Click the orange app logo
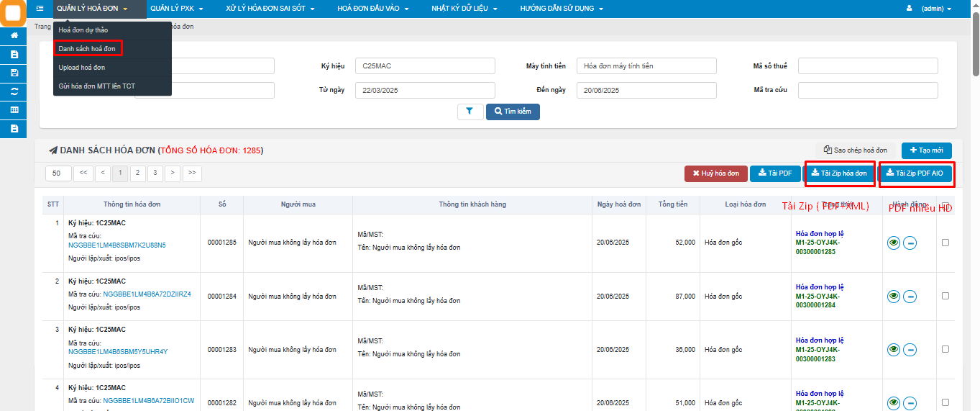Screen dimensions: 980x411 14,14
